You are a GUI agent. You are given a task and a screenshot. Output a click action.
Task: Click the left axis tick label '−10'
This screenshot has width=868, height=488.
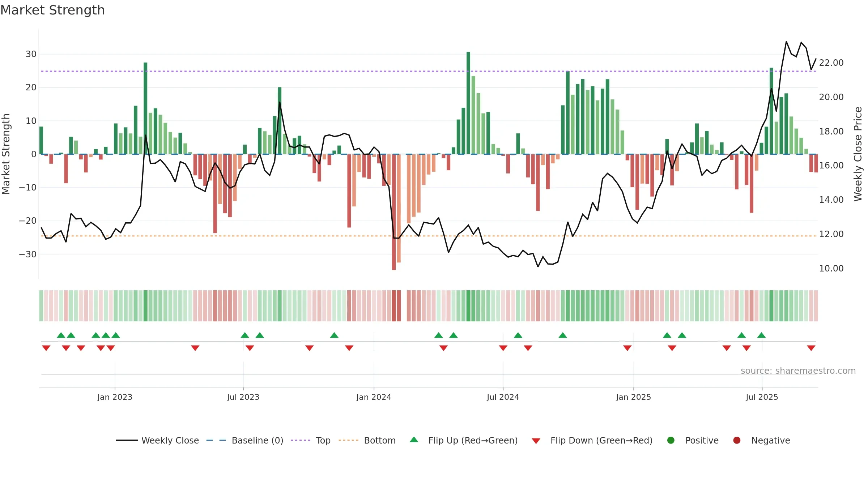tap(28, 187)
